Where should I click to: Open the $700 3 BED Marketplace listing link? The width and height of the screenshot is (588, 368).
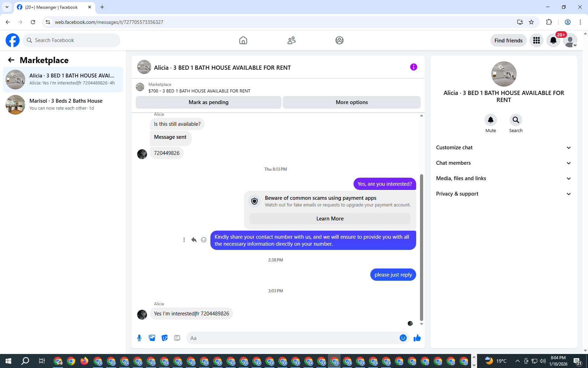pos(199,91)
